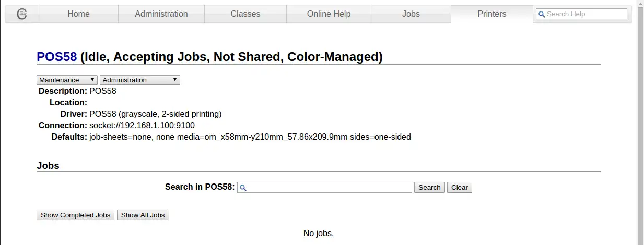Click Show All Jobs button
Screen dimensions: 644x245
pyautogui.click(x=143, y=215)
